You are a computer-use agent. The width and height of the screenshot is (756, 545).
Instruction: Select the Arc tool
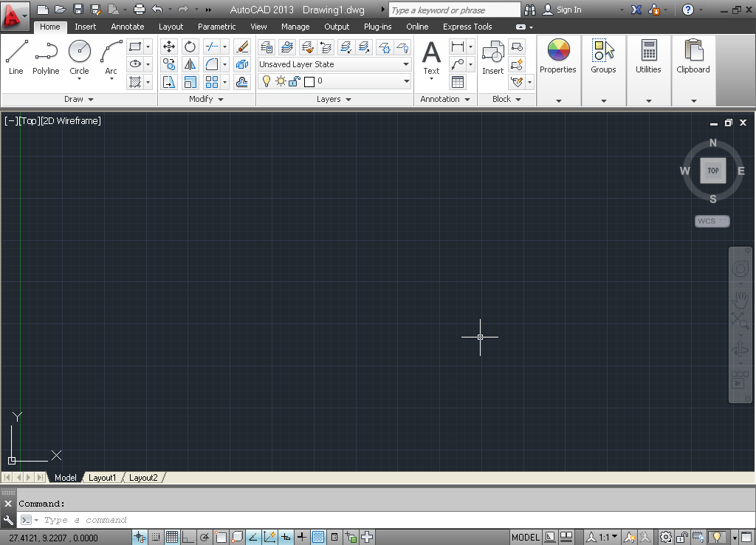point(111,52)
